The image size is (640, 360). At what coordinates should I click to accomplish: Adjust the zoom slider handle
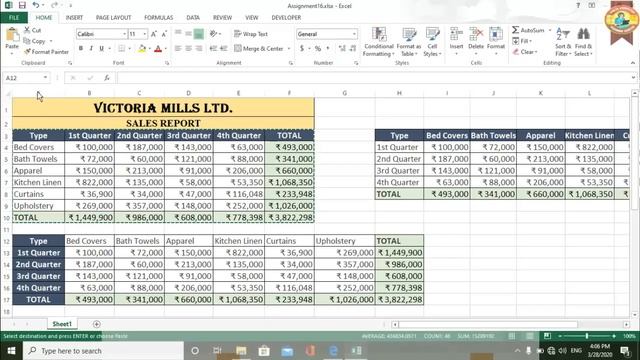(x=587, y=336)
